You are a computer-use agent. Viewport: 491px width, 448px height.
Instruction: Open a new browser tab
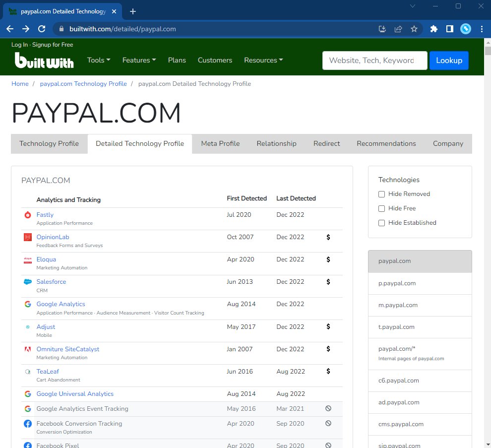(133, 11)
